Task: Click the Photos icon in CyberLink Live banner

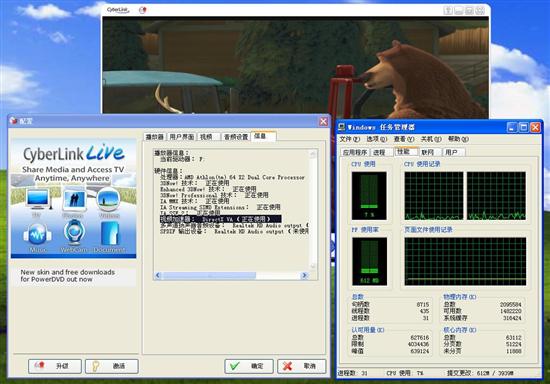Action: [74, 199]
